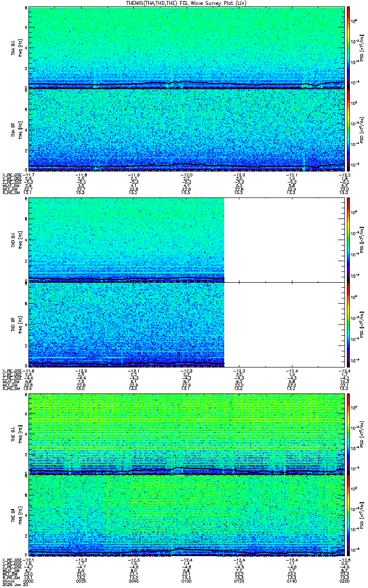368x588 pixels.
Task: Click the THA B∥ spectrogram panel
Action: 185,130
